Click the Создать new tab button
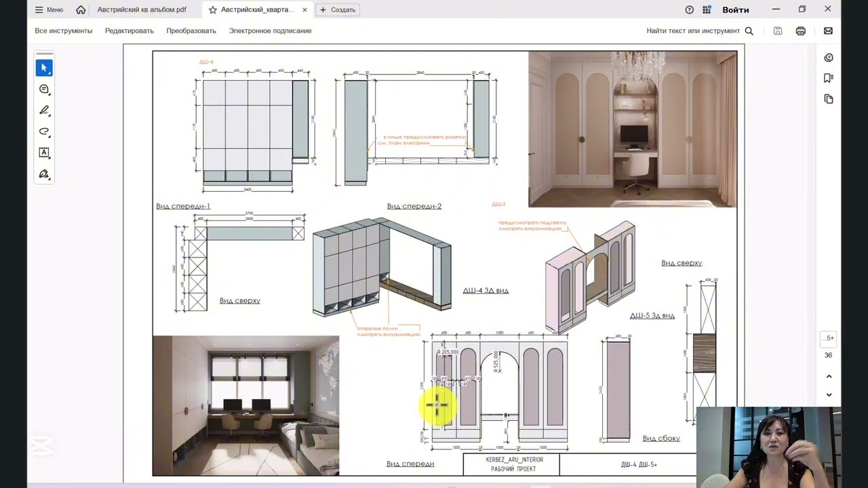868x488 pixels. [x=338, y=9]
